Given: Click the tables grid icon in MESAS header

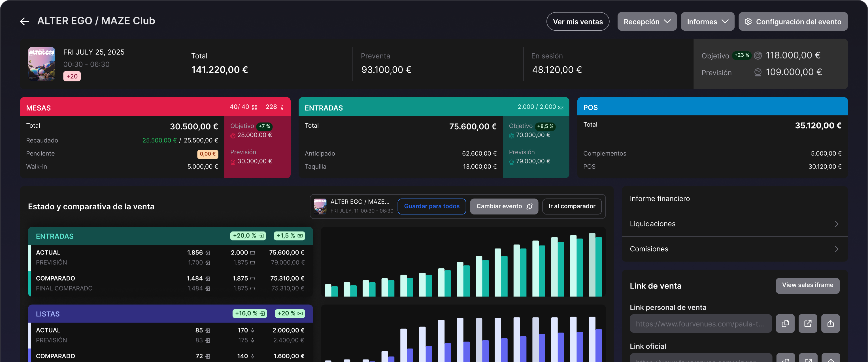Looking at the screenshot, I should tap(255, 108).
